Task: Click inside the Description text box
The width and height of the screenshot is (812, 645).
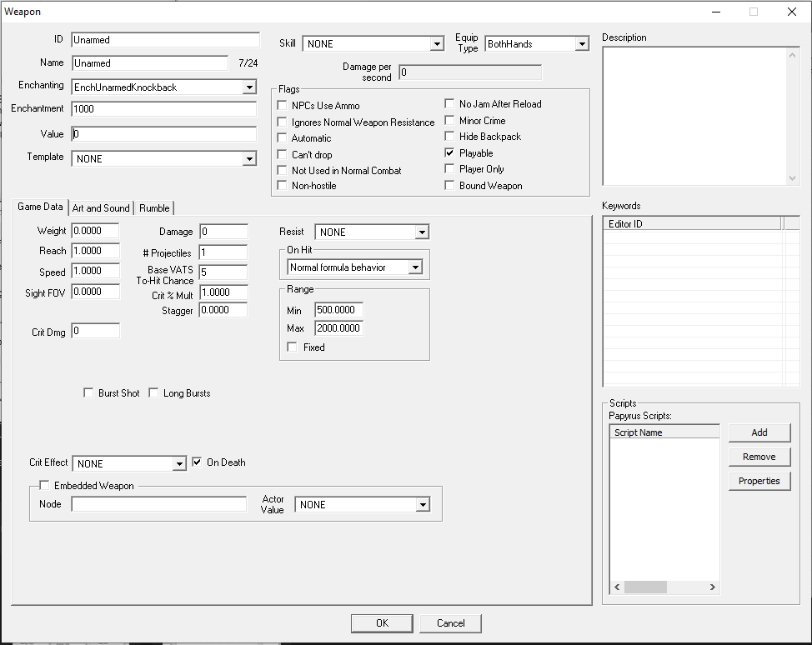Action: tap(694, 116)
